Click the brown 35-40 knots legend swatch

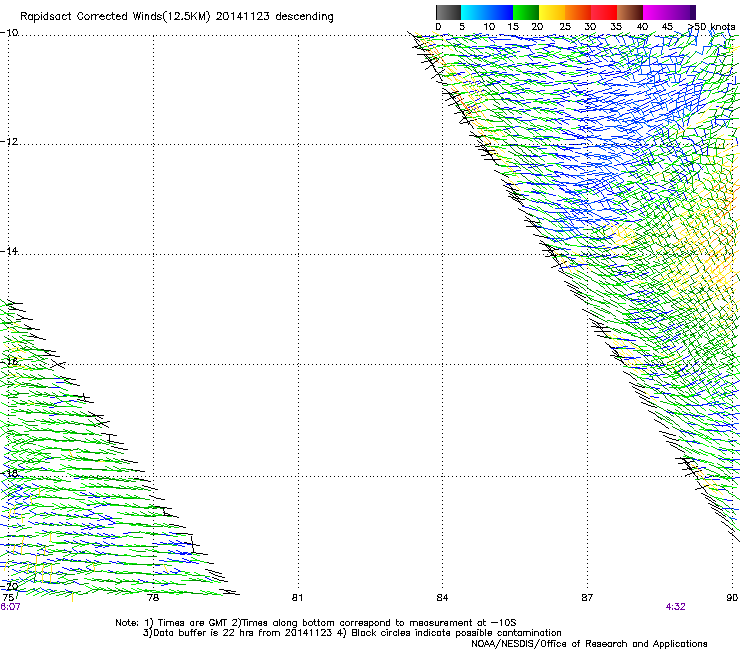pos(630,12)
